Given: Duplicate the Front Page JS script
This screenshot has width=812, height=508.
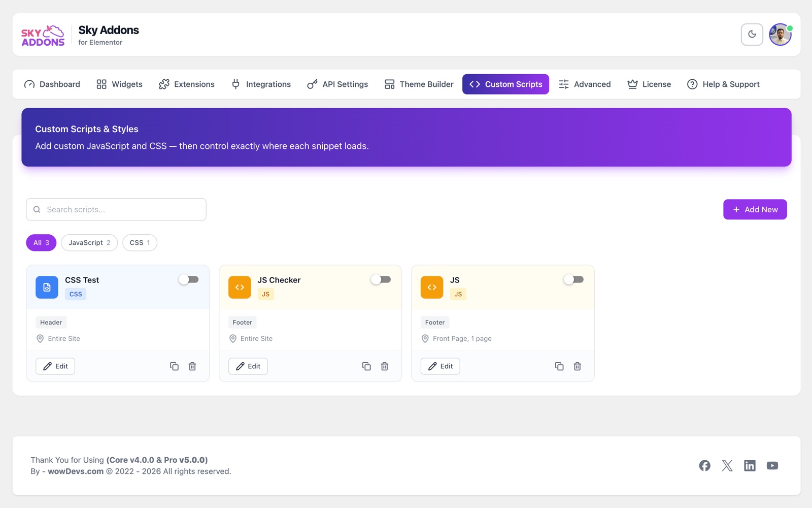Looking at the screenshot, I should pos(559,366).
